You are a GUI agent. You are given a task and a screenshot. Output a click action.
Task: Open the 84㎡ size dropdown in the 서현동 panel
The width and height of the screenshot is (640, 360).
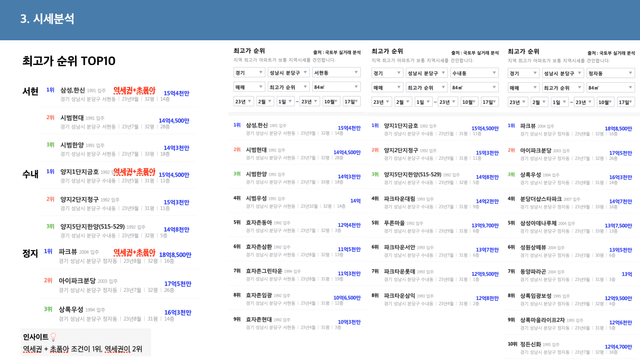336,87
